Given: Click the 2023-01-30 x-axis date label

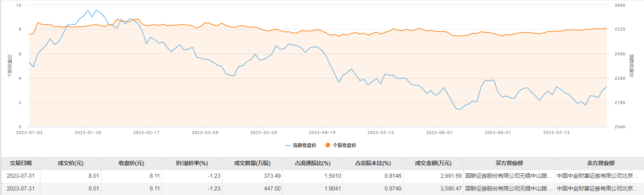Looking at the screenshot, I should [88, 132].
